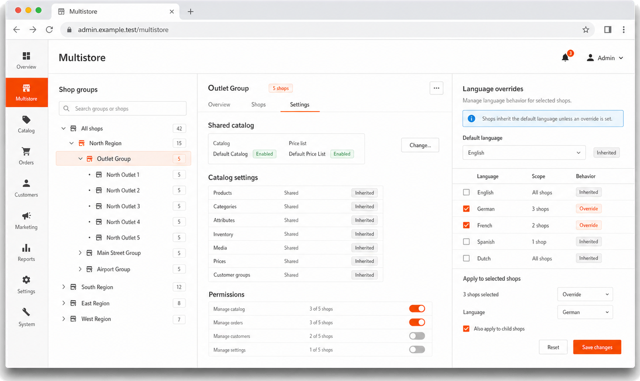The width and height of the screenshot is (640, 381).
Task: Click the site lock icon in address bar
Action: point(69,29)
